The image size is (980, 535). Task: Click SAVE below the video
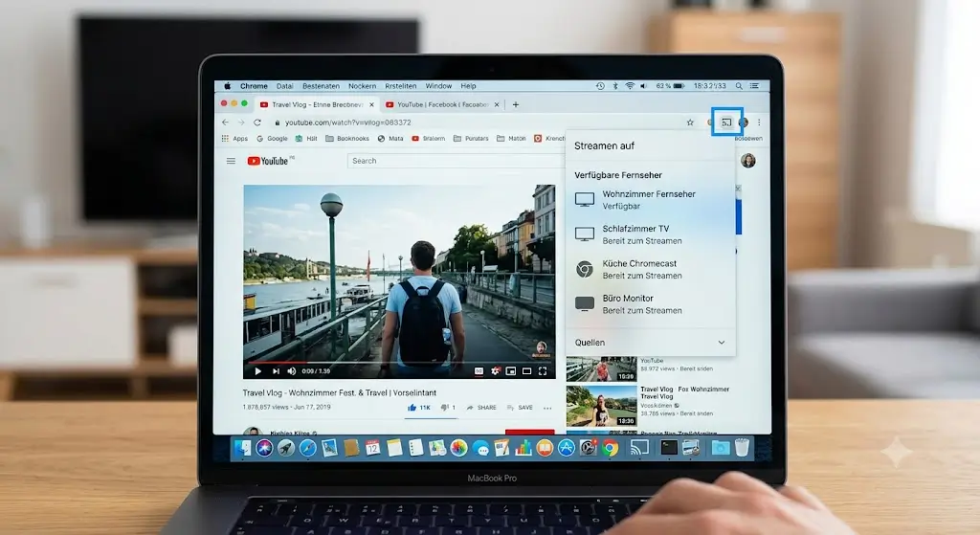520,408
